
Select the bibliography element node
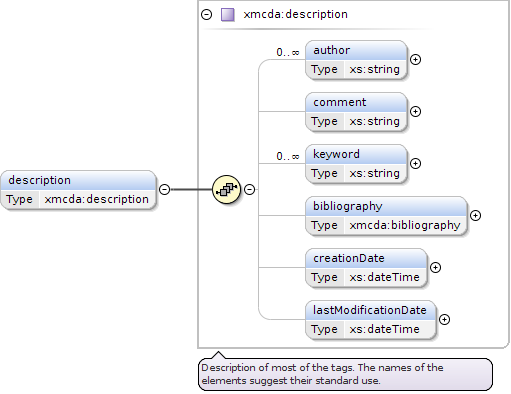point(386,216)
